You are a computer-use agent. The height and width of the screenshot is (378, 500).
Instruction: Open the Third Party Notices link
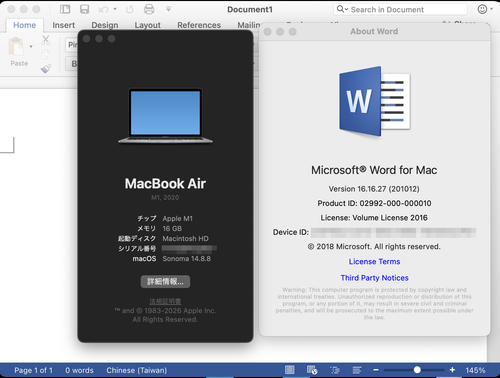coord(374,278)
